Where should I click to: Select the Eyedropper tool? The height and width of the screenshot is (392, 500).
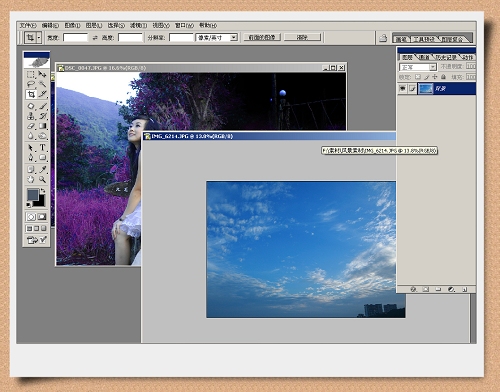42,169
